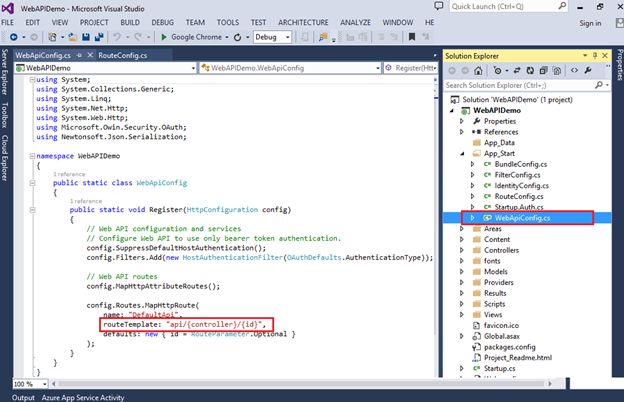Start debugging with the green play arrow
624x402 pixels.
(x=164, y=37)
